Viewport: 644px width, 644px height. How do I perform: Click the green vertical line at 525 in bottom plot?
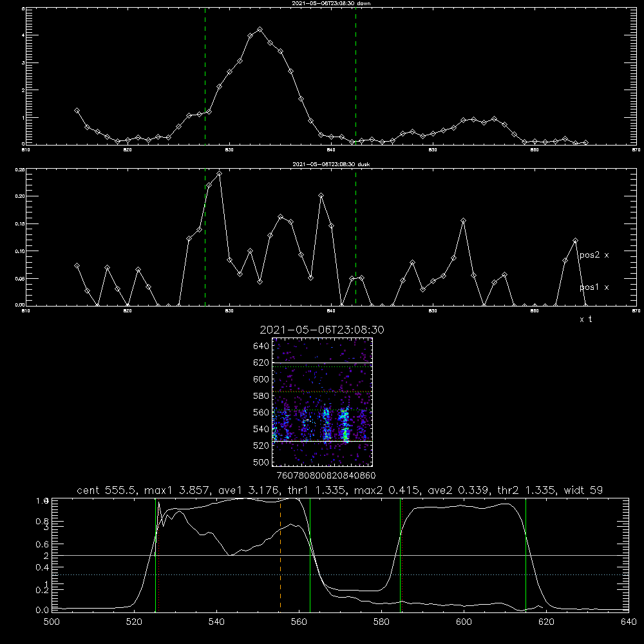155,554
